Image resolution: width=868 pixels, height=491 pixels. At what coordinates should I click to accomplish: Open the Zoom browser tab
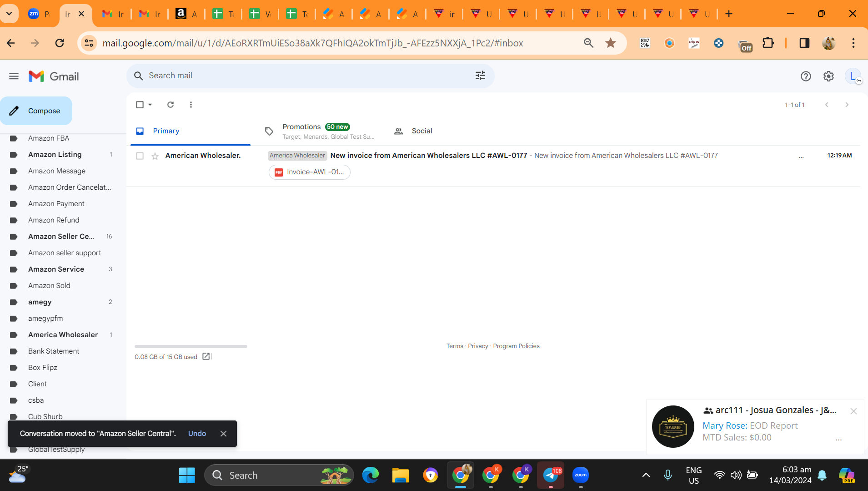coord(39,14)
